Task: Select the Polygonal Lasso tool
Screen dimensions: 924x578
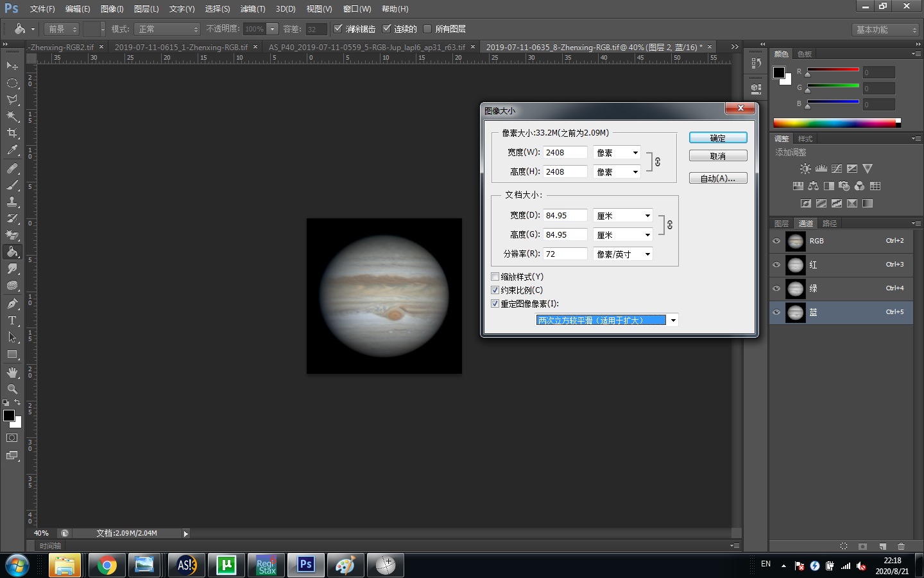Action: 12,100
